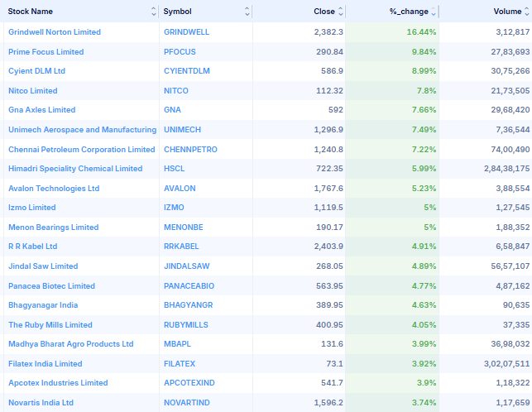Open Himadri Speciality Chemical Limited link
532x412 pixels.
[x=75, y=168]
